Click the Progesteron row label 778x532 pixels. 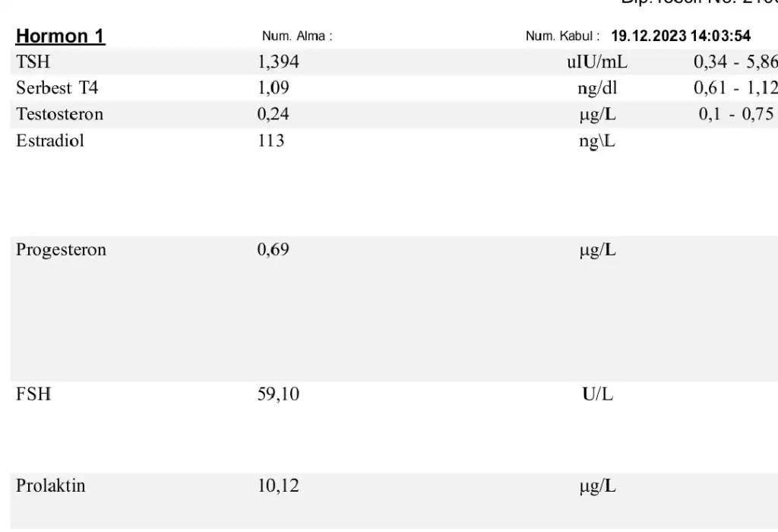[x=61, y=250]
